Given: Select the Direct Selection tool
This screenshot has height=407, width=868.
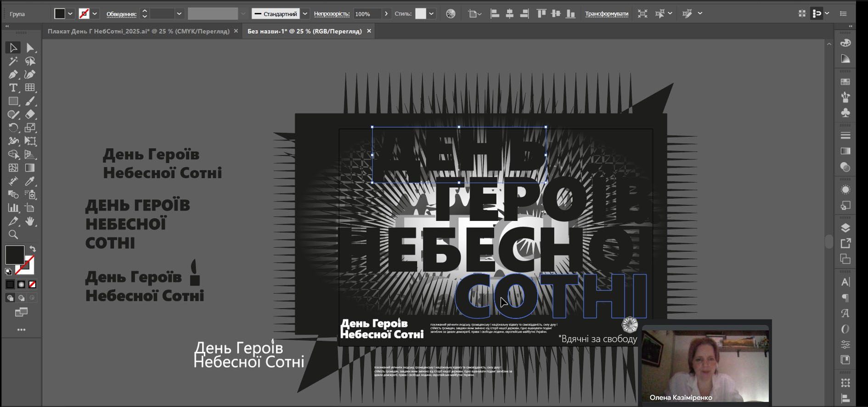Looking at the screenshot, I should 30,48.
